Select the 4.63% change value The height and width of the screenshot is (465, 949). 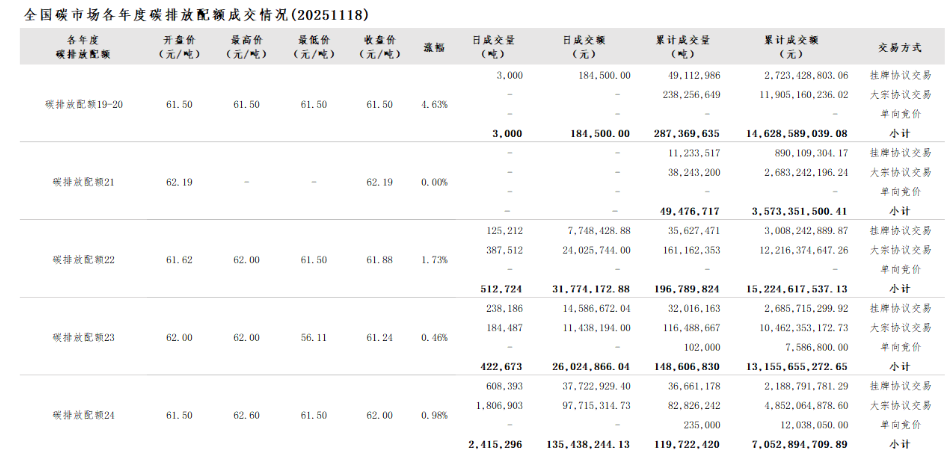click(434, 104)
